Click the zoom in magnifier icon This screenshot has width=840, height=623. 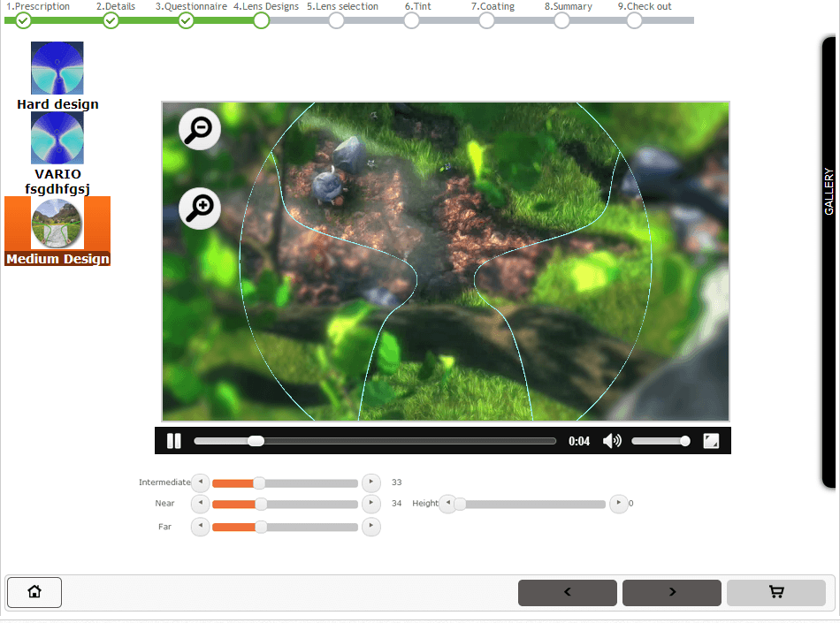200,209
